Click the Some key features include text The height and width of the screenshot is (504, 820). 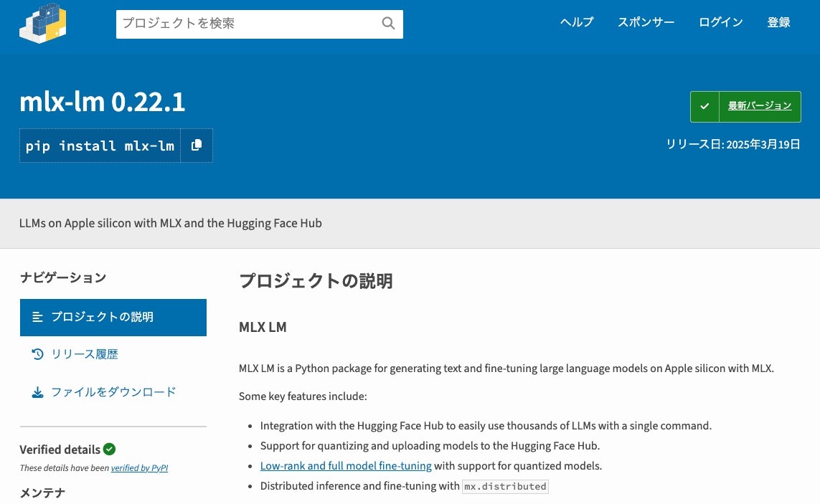pos(303,396)
